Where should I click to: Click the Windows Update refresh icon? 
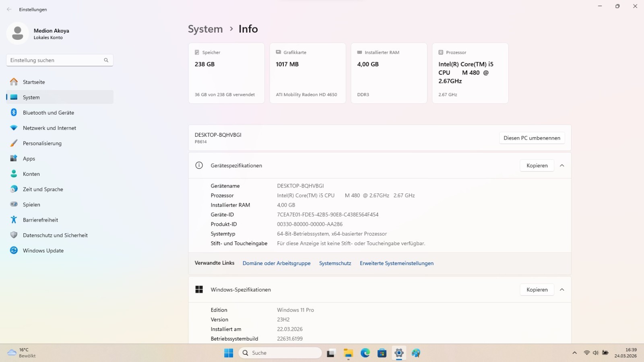coord(14,250)
